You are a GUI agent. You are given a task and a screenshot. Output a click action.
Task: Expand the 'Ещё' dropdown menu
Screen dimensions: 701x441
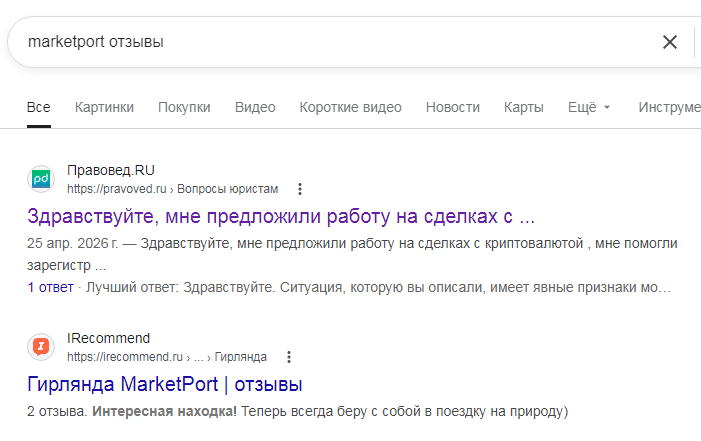pos(589,107)
